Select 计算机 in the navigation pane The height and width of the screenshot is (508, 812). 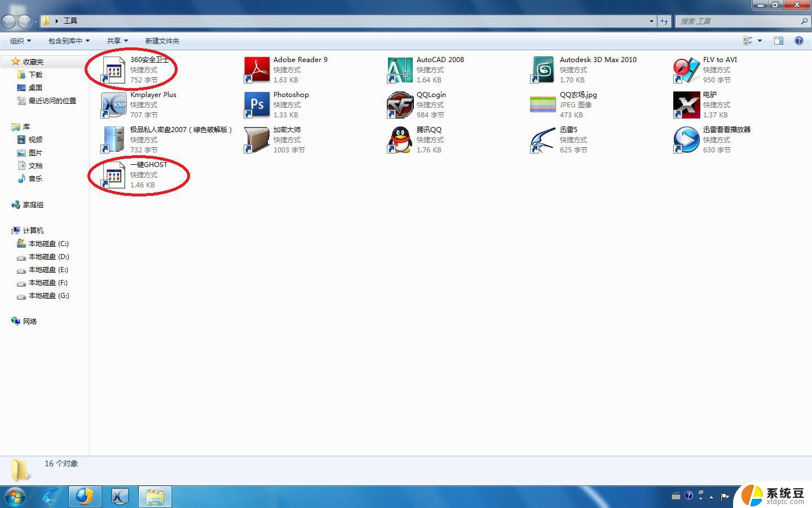33,231
